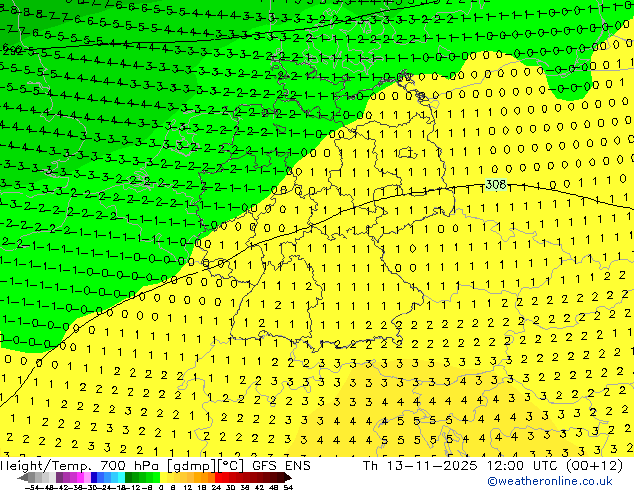The image size is (634, 490).
Task: Click the '[gdmp]' unit label
Action: [191, 466]
